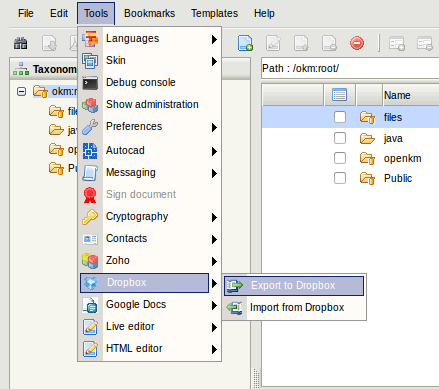Expand the Messaging submenu arrow
Screen dimensions: 439x389
coord(214,174)
